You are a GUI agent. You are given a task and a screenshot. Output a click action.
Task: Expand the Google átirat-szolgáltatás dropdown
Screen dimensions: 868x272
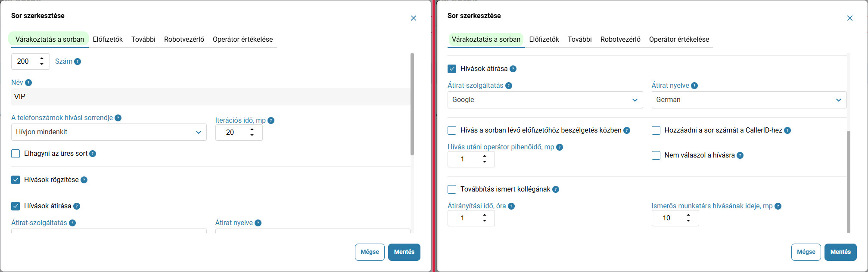tap(545, 100)
